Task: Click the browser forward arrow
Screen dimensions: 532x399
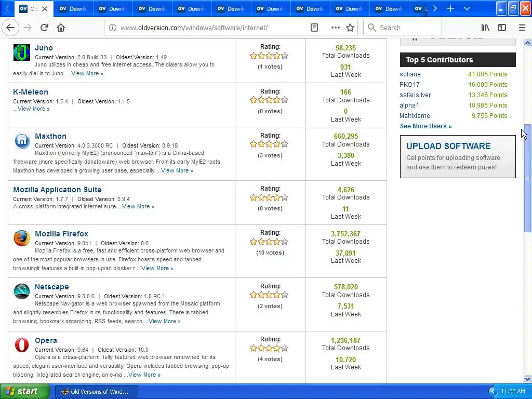Action: coord(28,28)
